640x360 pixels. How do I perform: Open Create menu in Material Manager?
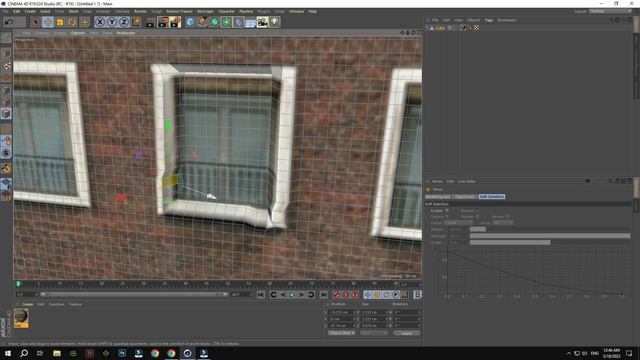coord(27,304)
